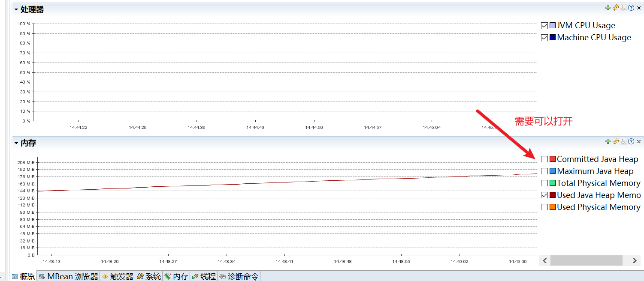Disable Used Java Heap Memory checkbox
Image resolution: width=644 pixels, height=281 pixels.
(x=544, y=195)
